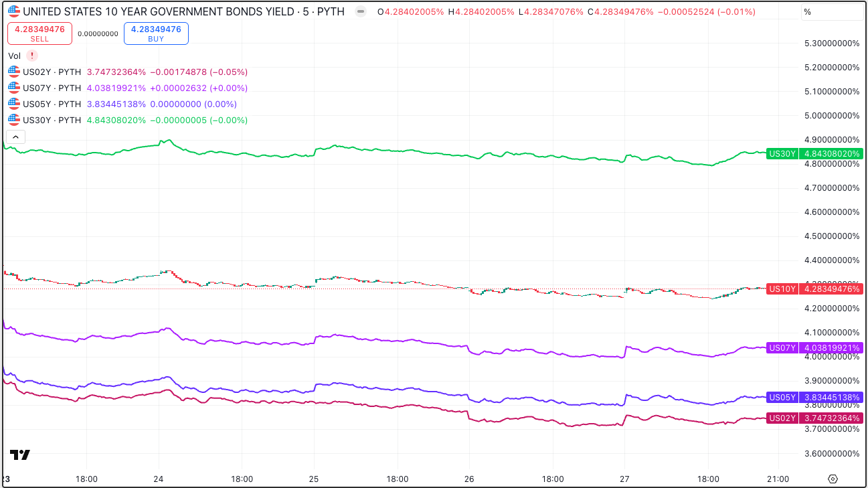Click the SELL 4.28349476 button

click(x=39, y=33)
